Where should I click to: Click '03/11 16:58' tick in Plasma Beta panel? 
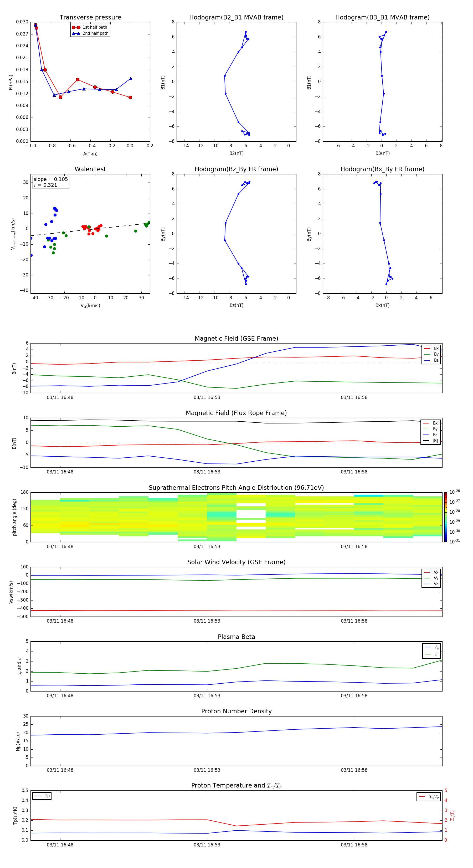(x=354, y=696)
